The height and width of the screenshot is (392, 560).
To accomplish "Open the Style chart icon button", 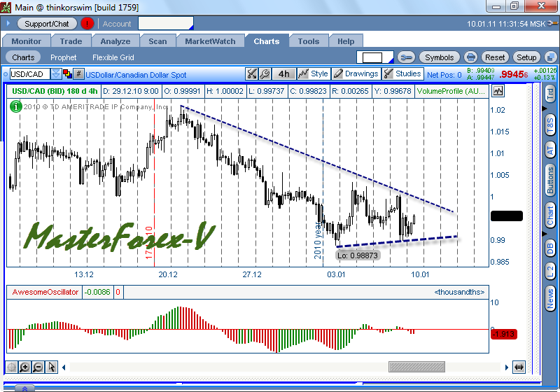I will click(313, 74).
